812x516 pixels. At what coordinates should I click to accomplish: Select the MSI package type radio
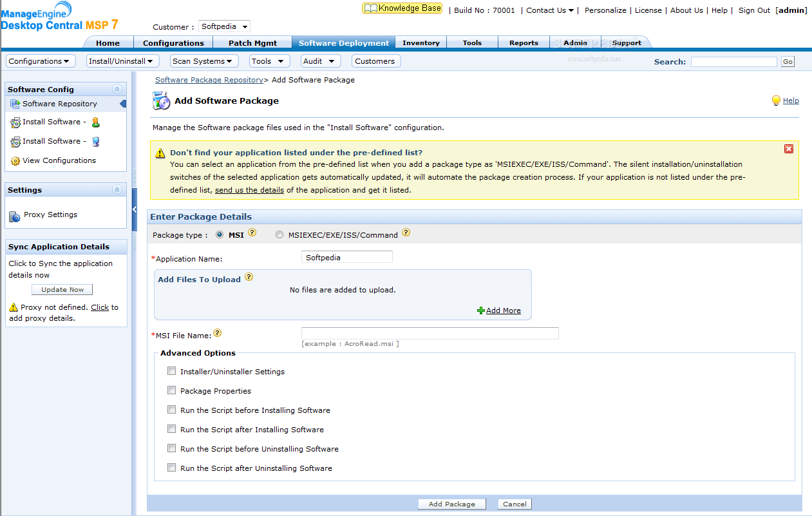220,235
